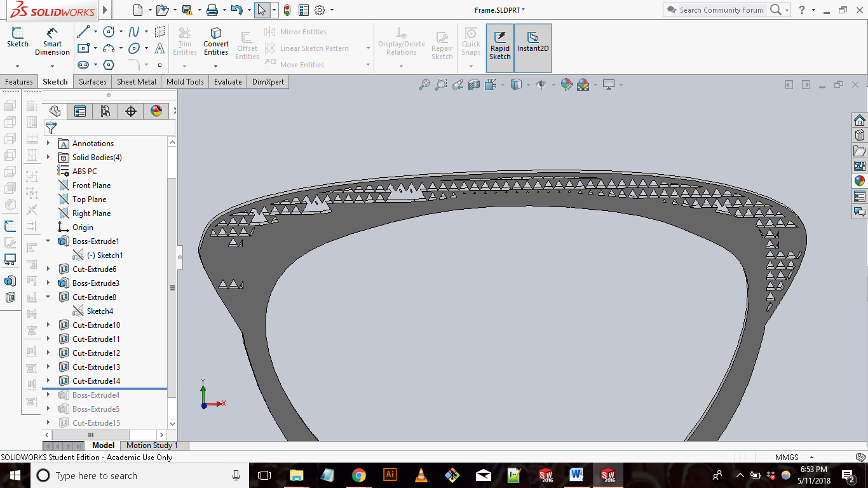Image resolution: width=868 pixels, height=488 pixels.
Task: Click the Rebuild traffic light icon
Action: point(287,10)
